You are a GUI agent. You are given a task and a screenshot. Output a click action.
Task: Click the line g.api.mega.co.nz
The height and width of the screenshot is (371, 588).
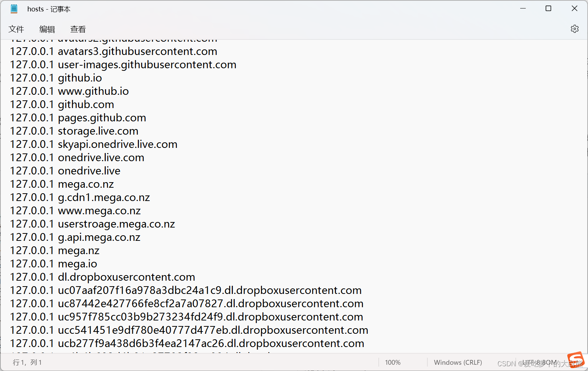click(75, 237)
